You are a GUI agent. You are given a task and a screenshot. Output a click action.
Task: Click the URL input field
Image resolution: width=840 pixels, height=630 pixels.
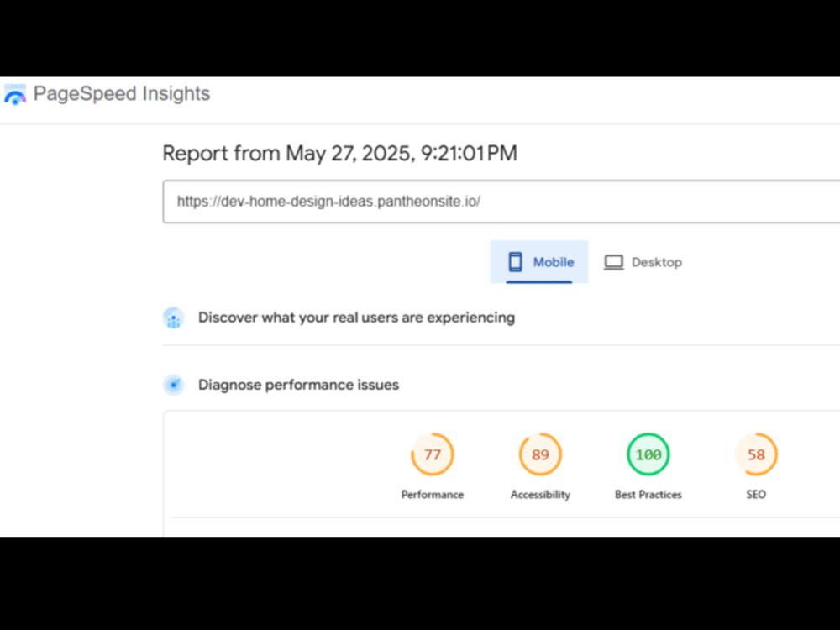(x=501, y=202)
